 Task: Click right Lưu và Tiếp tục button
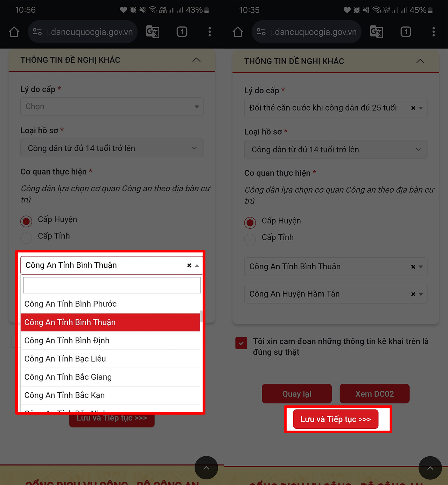click(336, 419)
